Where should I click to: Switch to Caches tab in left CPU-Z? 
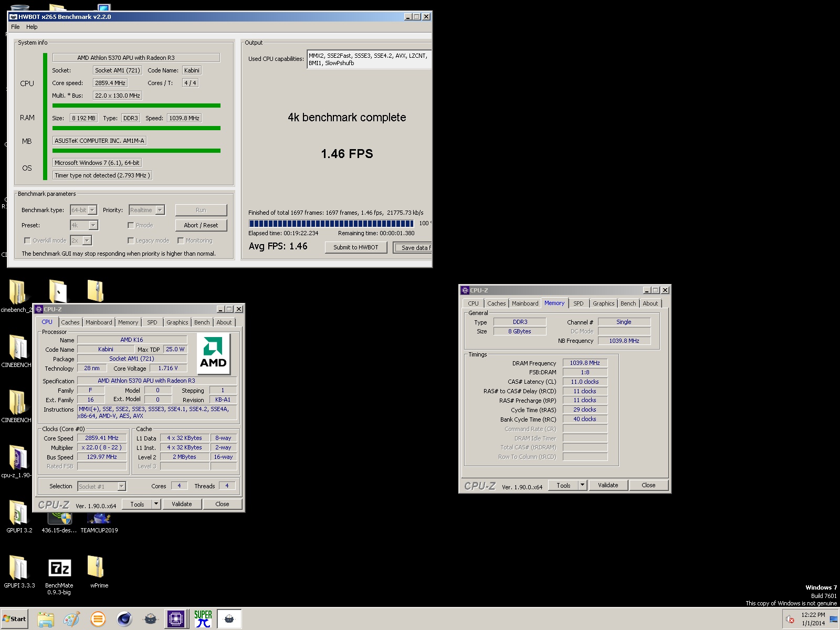(x=70, y=322)
